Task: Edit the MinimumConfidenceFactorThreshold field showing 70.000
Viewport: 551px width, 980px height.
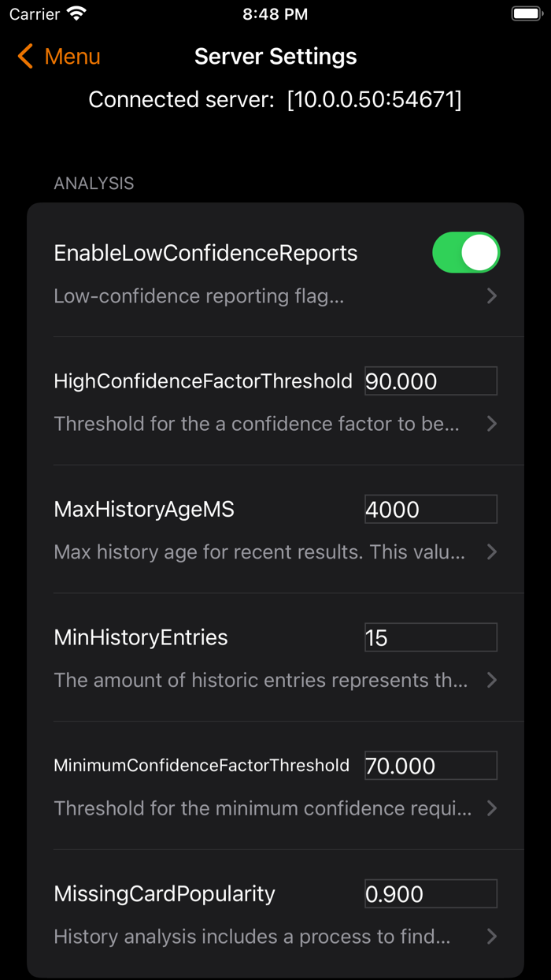Action: [431, 766]
